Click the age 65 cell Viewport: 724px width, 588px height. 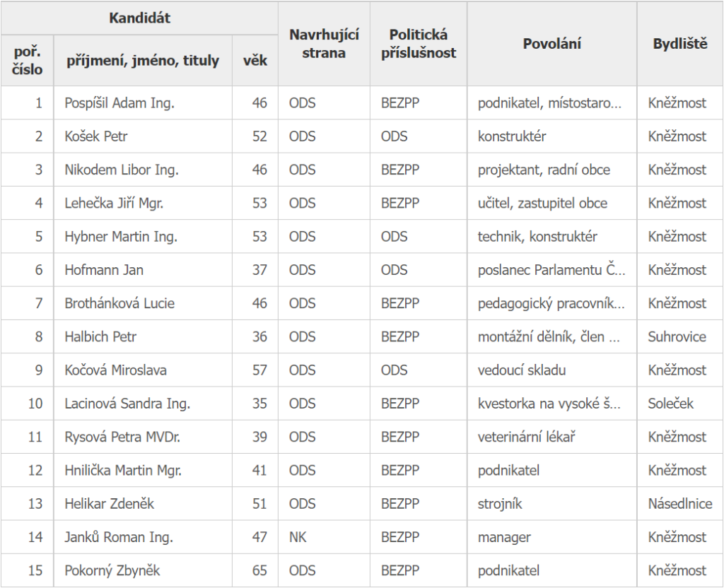point(259,570)
